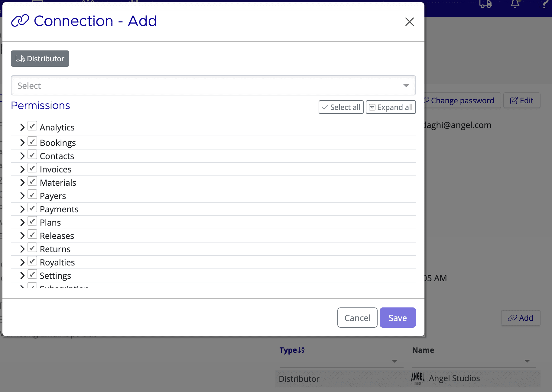Screen dimensions: 552x392
Task: Click the help question mark icon
Action: [545, 4]
